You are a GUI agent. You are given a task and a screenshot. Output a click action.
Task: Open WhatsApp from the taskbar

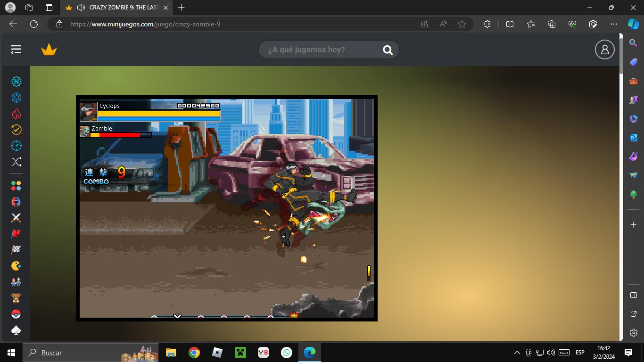point(286,353)
